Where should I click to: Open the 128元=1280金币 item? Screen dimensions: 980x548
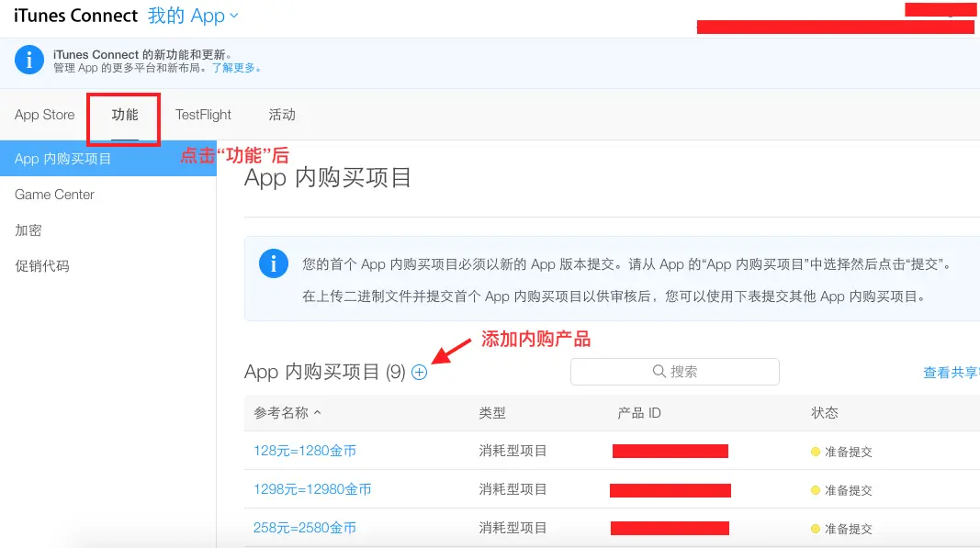click(x=304, y=451)
